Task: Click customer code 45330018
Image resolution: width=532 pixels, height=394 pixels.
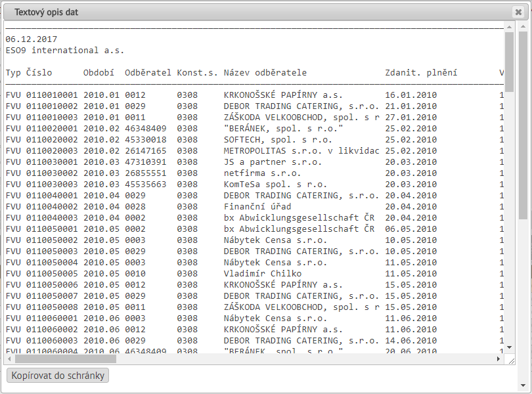Action: (146, 140)
